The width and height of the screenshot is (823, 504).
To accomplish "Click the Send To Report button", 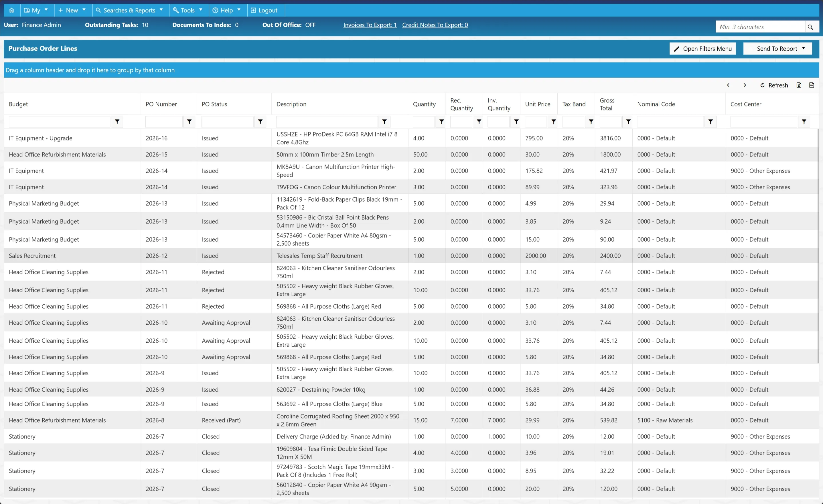I will click(771, 48).
